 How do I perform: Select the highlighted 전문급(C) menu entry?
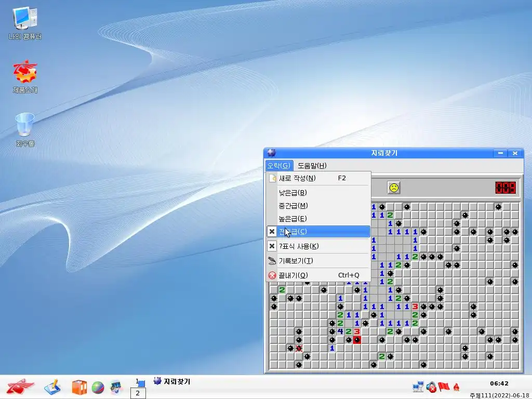point(318,231)
